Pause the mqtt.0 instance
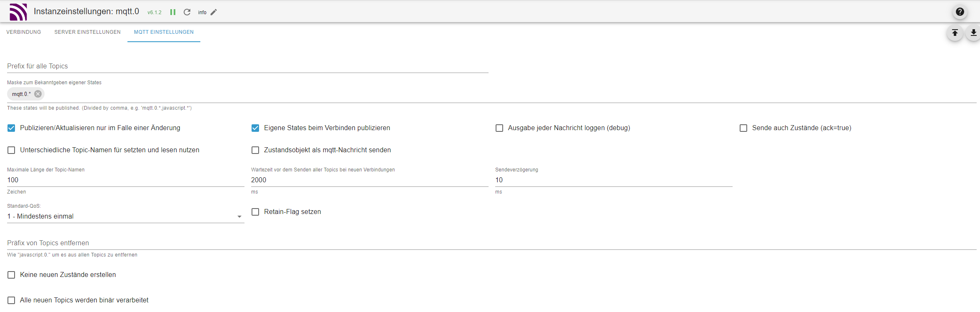 pos(173,12)
